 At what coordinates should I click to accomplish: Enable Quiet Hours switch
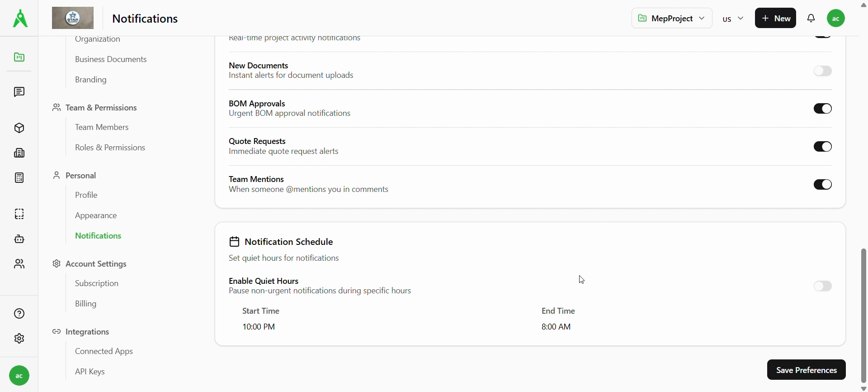(822, 286)
